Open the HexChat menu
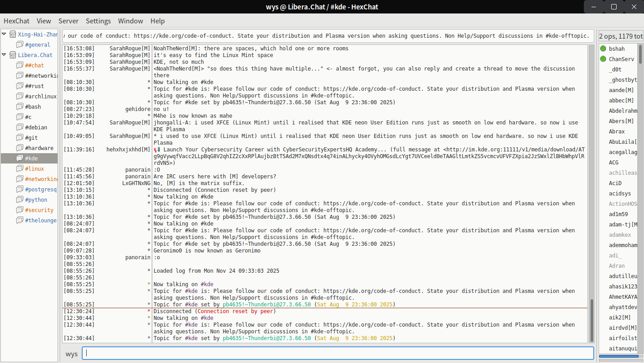Image resolution: width=644 pixels, height=363 pixels. [17, 21]
